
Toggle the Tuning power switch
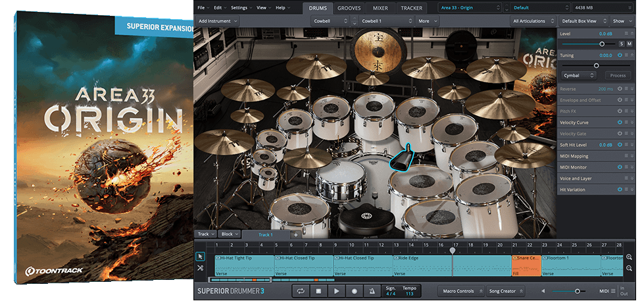(x=620, y=55)
